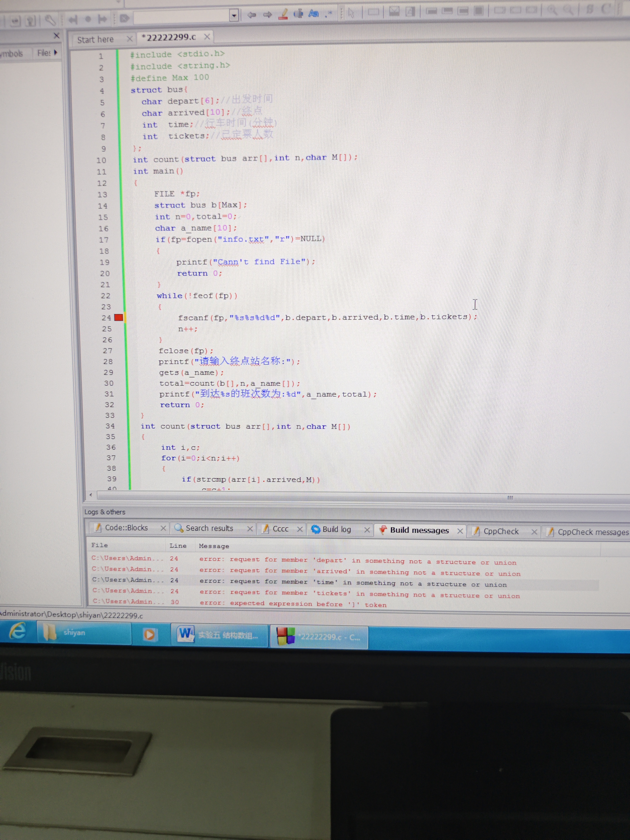The image size is (630, 840).
Task: Open the toolbar search dropdown arrow
Action: (234, 16)
